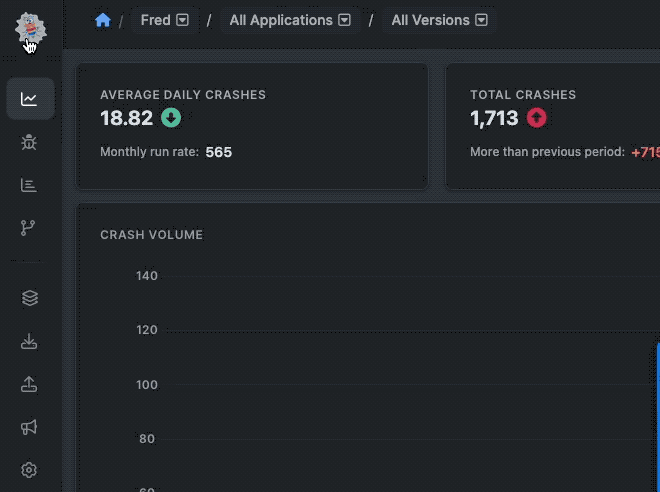Open the dashboard line chart sidebar icon

pos(29,99)
